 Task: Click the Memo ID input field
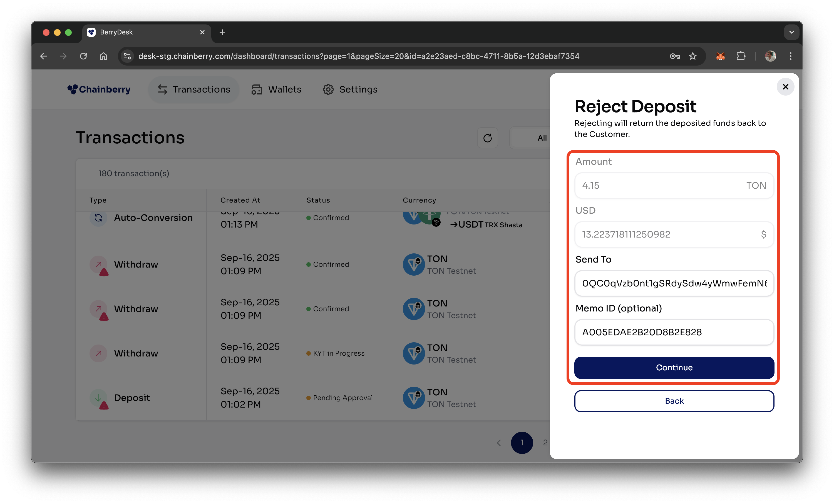click(x=674, y=332)
